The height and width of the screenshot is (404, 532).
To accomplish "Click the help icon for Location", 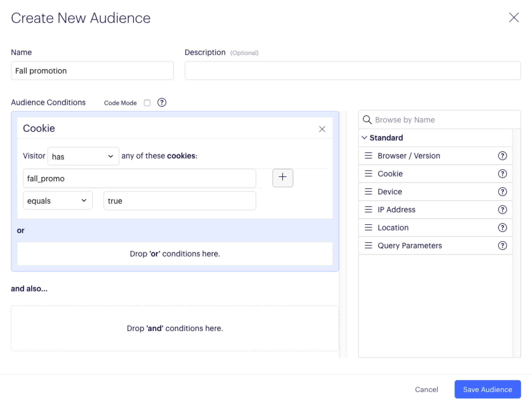I will point(502,228).
